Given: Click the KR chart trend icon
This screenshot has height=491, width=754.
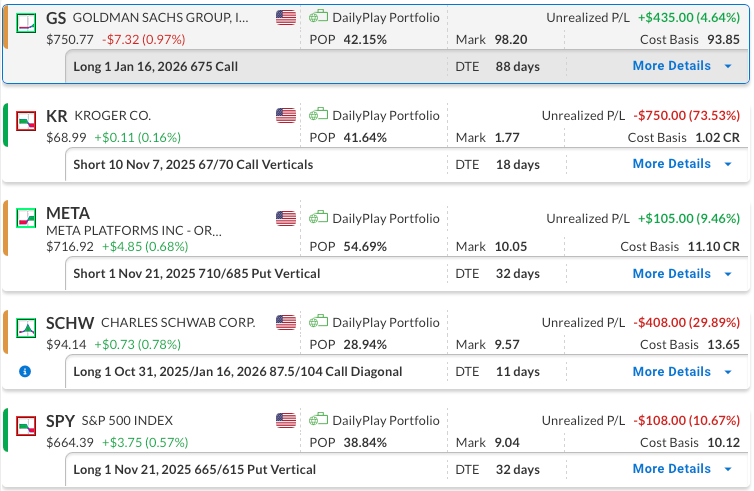Looking at the screenshot, I should (x=28, y=118).
